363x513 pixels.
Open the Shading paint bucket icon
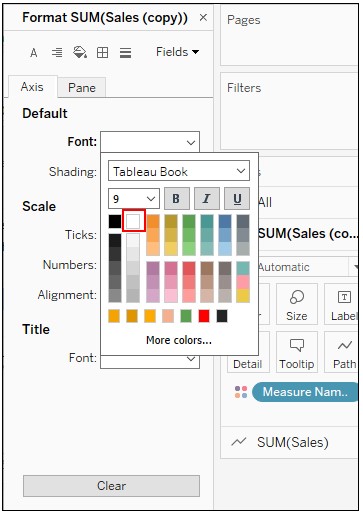coord(80,52)
